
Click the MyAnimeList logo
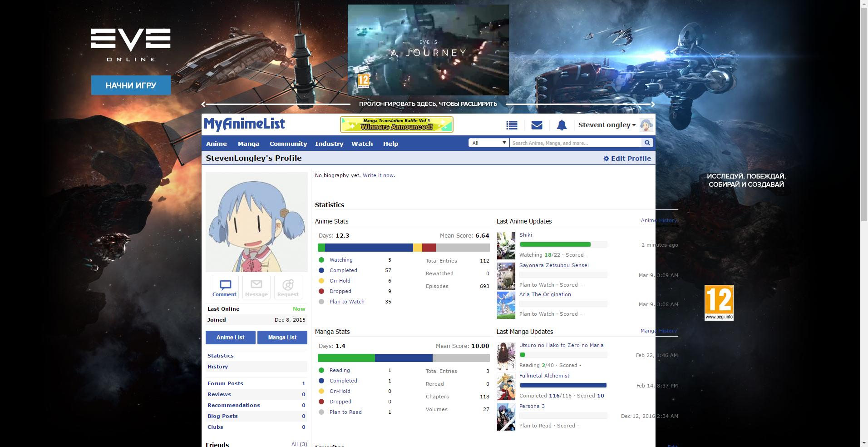(244, 124)
